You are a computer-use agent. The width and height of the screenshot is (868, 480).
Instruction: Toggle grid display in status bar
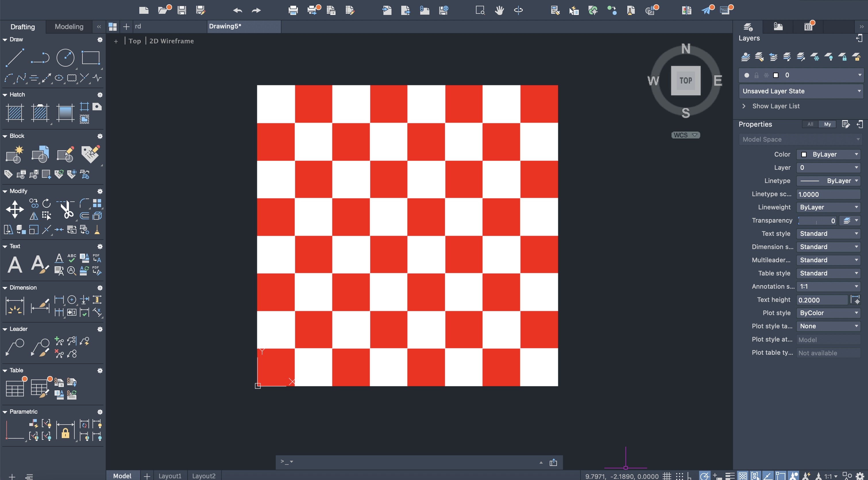coord(667,476)
